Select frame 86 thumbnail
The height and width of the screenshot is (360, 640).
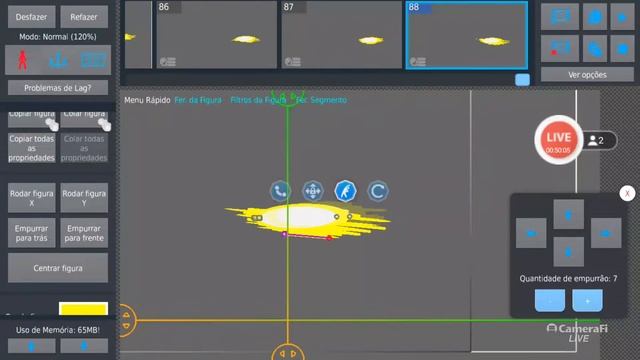pos(217,35)
